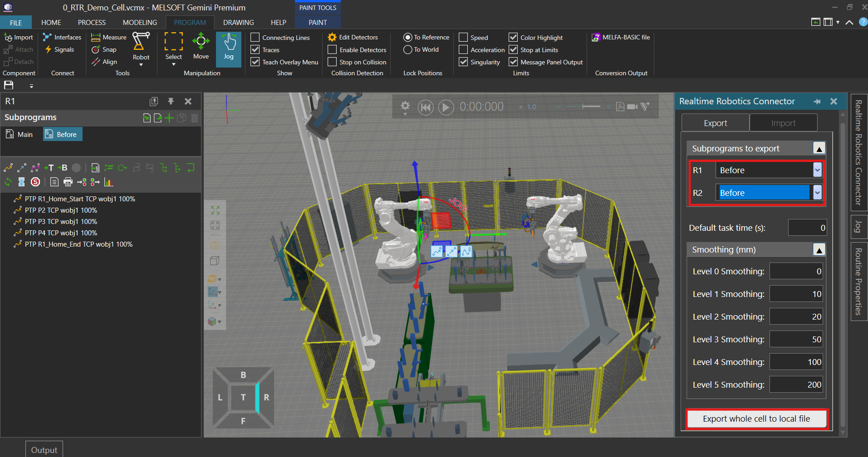Use the Align tool

(104, 62)
